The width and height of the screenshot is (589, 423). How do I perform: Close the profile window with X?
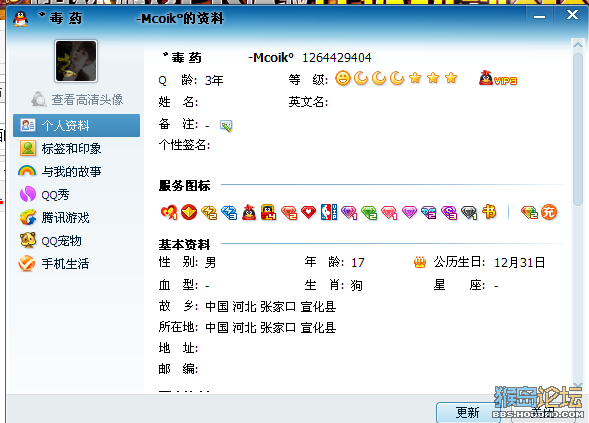[572, 15]
